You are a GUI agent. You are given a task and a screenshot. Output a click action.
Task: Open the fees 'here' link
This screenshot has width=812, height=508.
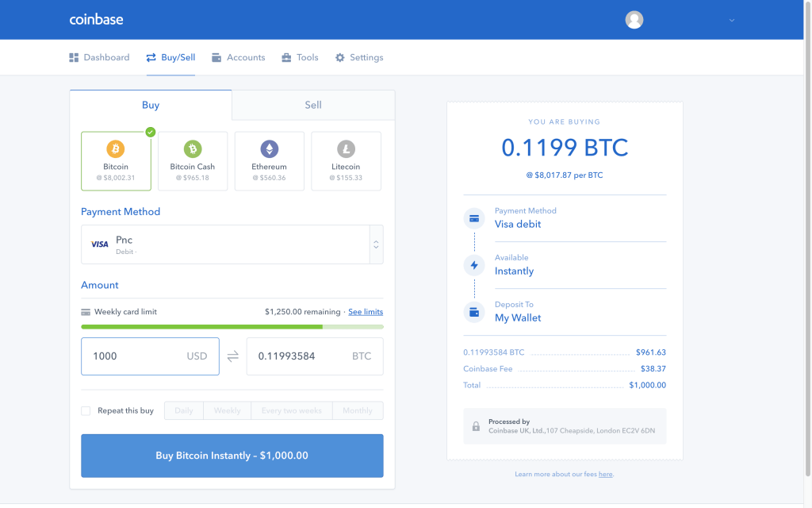click(x=605, y=475)
